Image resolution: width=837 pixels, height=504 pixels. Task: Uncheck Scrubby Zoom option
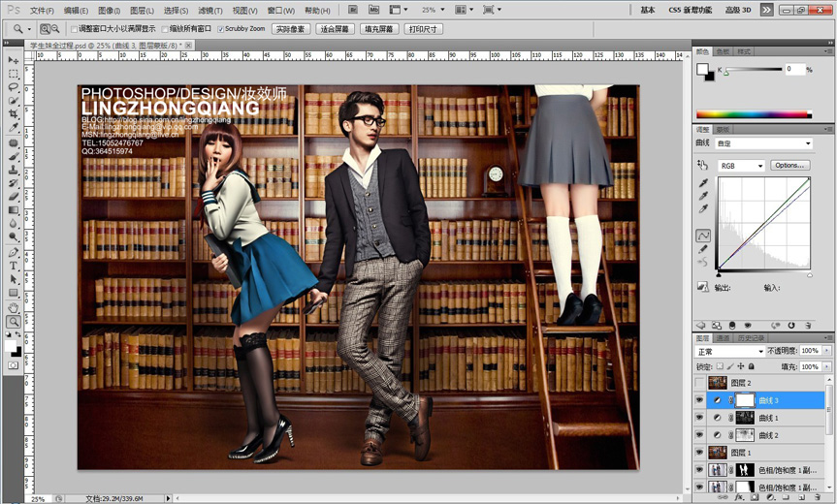(220, 29)
